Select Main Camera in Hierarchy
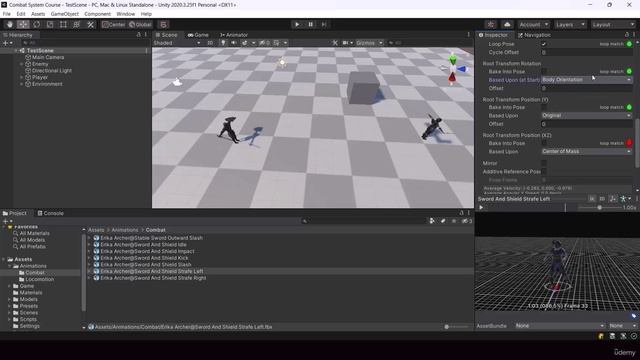Viewport: 640px width, 360px height. pyautogui.click(x=48, y=58)
